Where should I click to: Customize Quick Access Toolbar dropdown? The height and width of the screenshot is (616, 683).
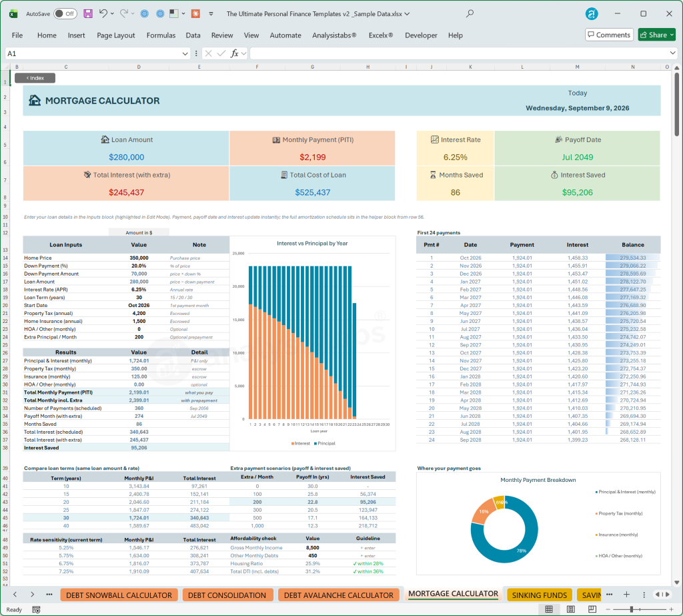tap(211, 13)
